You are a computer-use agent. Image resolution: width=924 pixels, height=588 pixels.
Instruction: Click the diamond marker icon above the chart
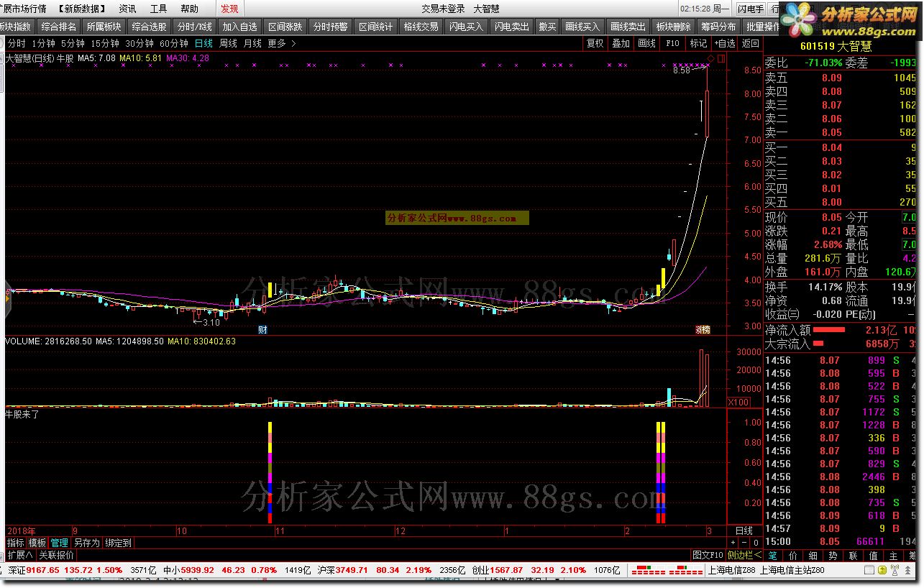(x=712, y=58)
